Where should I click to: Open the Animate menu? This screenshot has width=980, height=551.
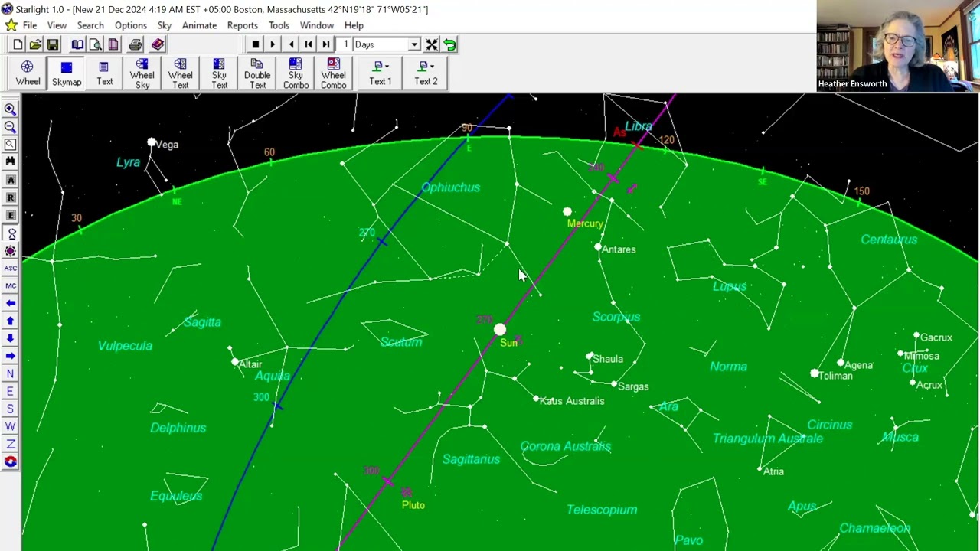pos(199,25)
